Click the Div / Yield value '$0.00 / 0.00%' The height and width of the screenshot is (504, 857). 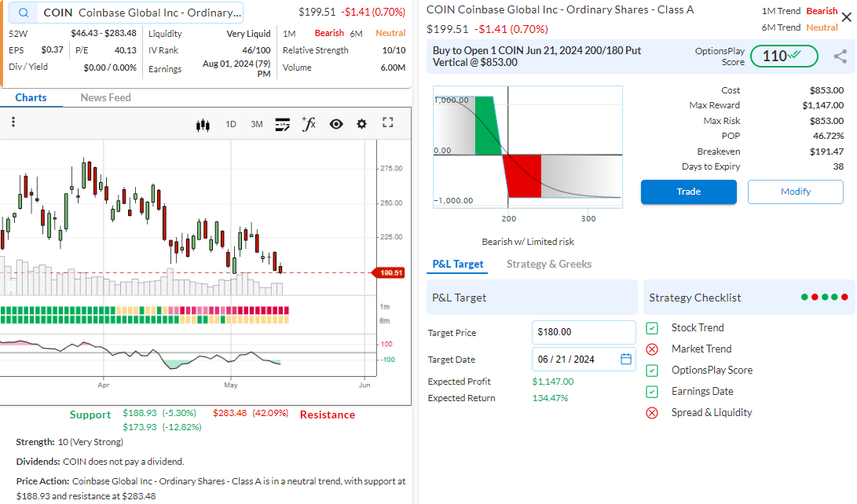pyautogui.click(x=110, y=68)
